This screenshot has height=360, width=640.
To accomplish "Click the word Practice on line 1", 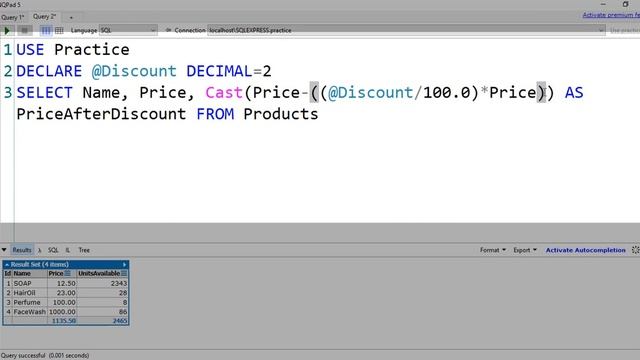I will coord(92,50).
